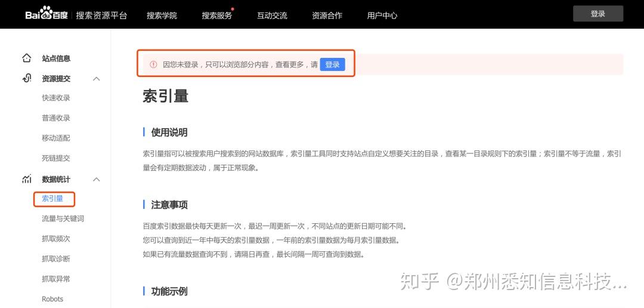
Task: Click line 百度索引数据最快每天更新一次
Action: [x=274, y=226]
